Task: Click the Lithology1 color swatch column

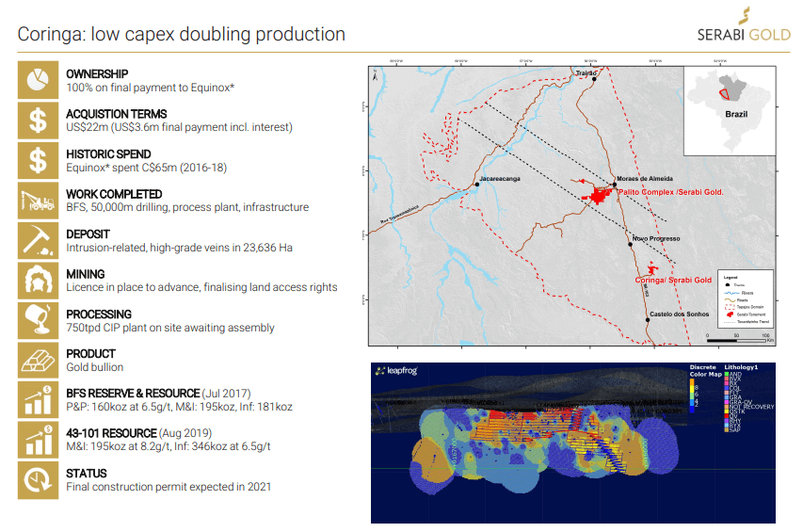Action: [726, 402]
